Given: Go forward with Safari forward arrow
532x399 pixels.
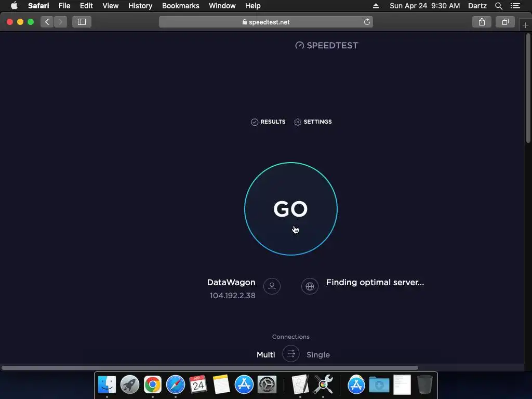Looking at the screenshot, I should pos(60,22).
